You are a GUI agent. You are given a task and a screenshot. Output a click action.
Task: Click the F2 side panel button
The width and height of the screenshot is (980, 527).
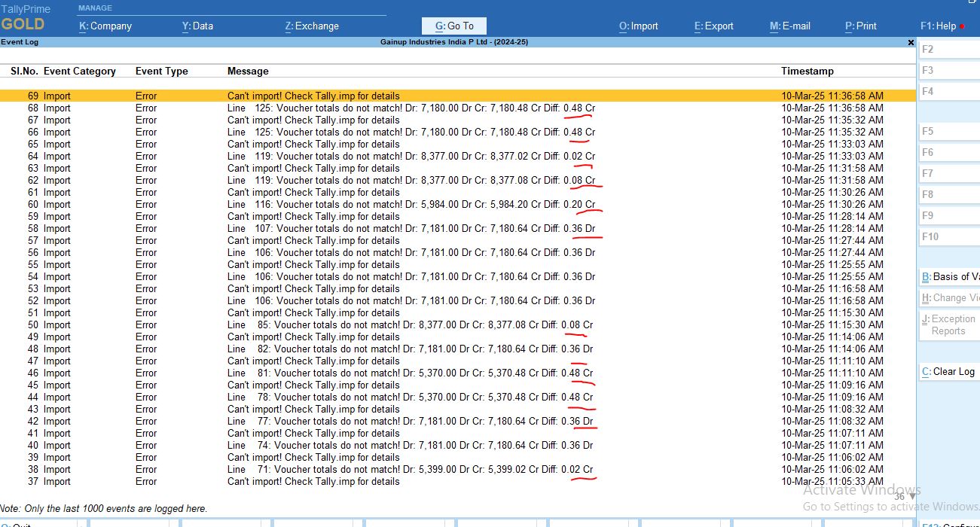pyautogui.click(x=949, y=49)
